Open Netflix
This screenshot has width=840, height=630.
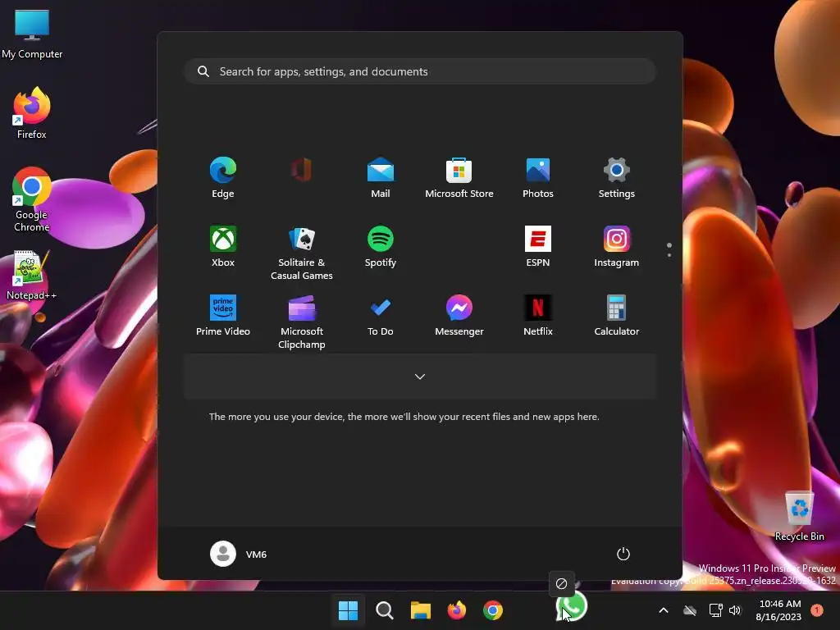(x=538, y=316)
